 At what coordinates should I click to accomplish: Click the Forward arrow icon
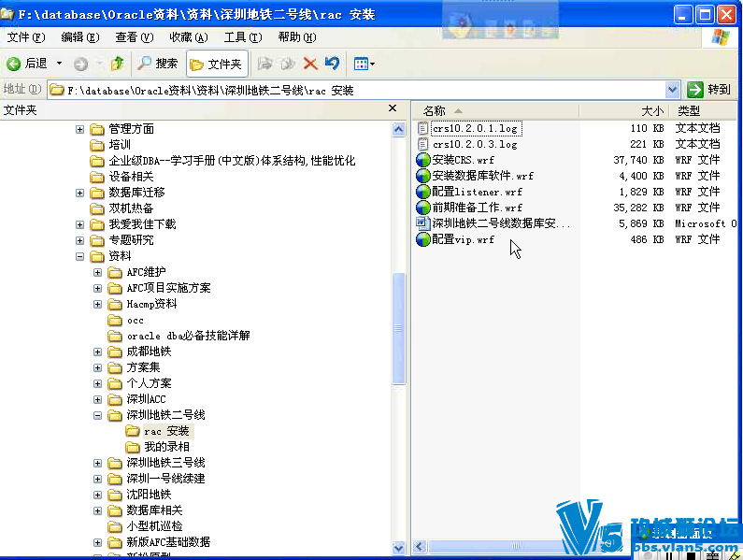(x=80, y=64)
